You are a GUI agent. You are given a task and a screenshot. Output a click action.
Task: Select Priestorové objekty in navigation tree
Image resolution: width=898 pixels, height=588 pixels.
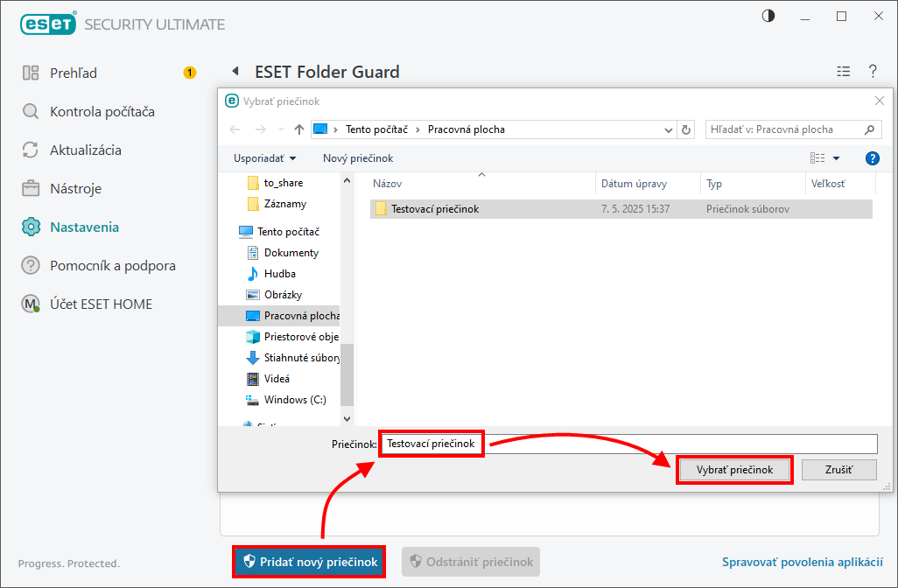(x=292, y=337)
